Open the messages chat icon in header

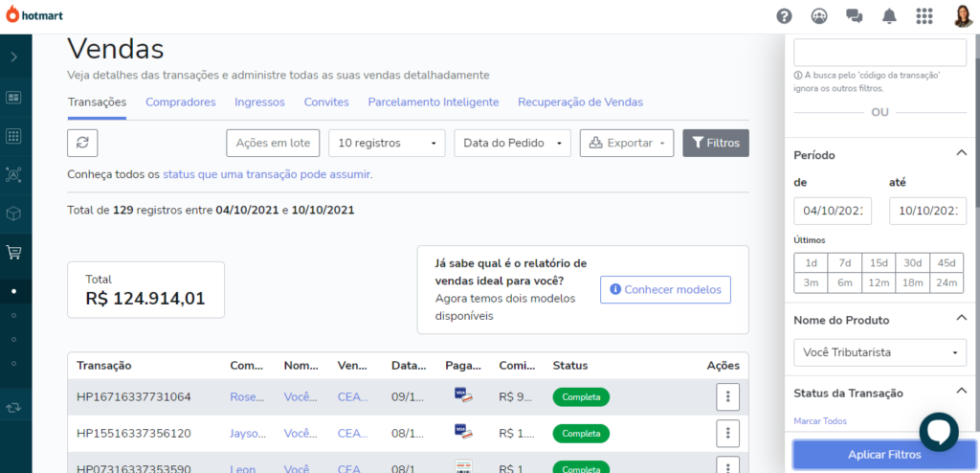(x=855, y=16)
